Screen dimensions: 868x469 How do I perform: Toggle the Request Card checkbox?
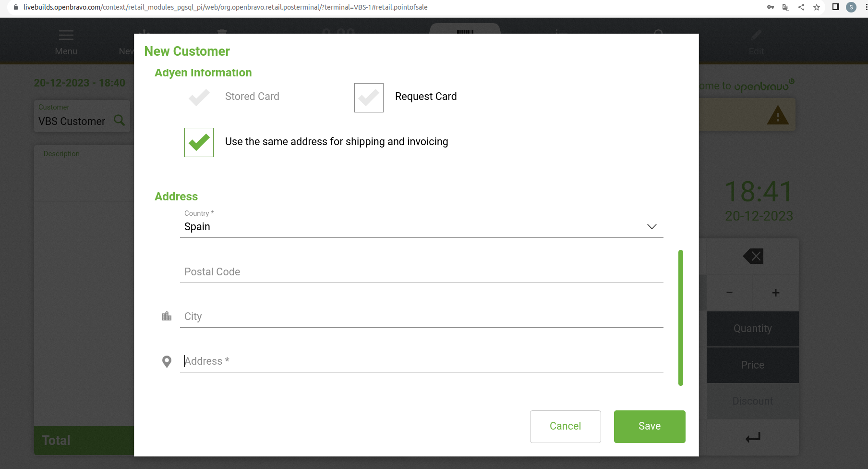[369, 98]
